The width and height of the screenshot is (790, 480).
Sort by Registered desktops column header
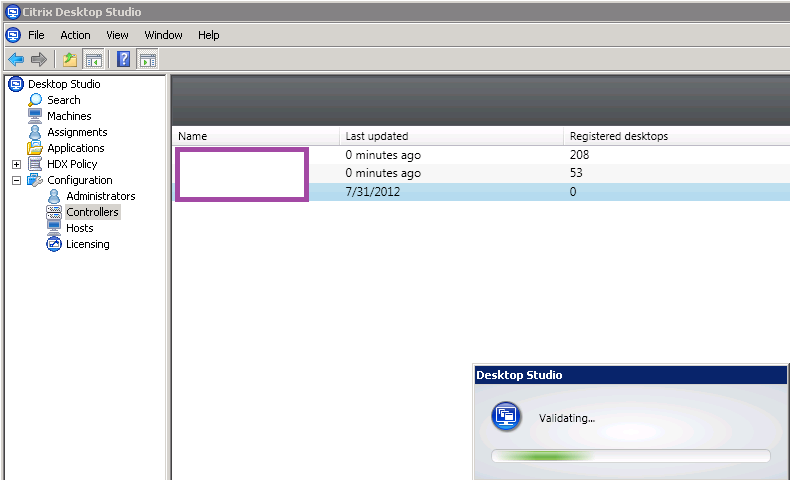pyautogui.click(x=677, y=136)
